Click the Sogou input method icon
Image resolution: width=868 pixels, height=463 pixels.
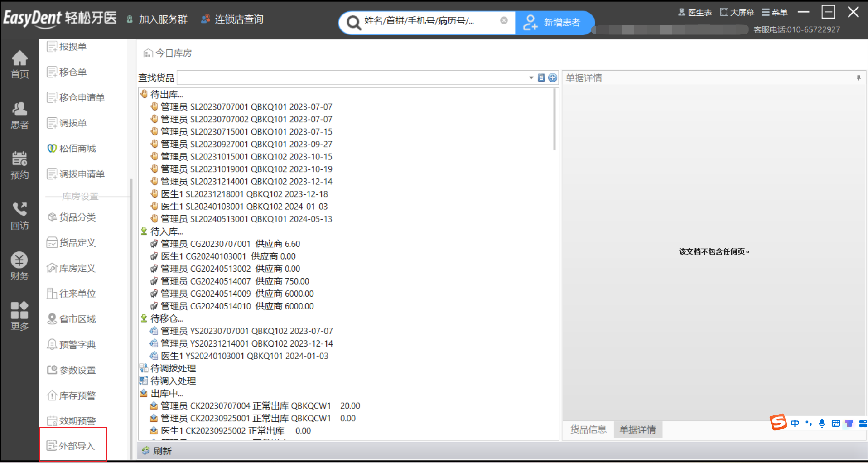coord(778,423)
